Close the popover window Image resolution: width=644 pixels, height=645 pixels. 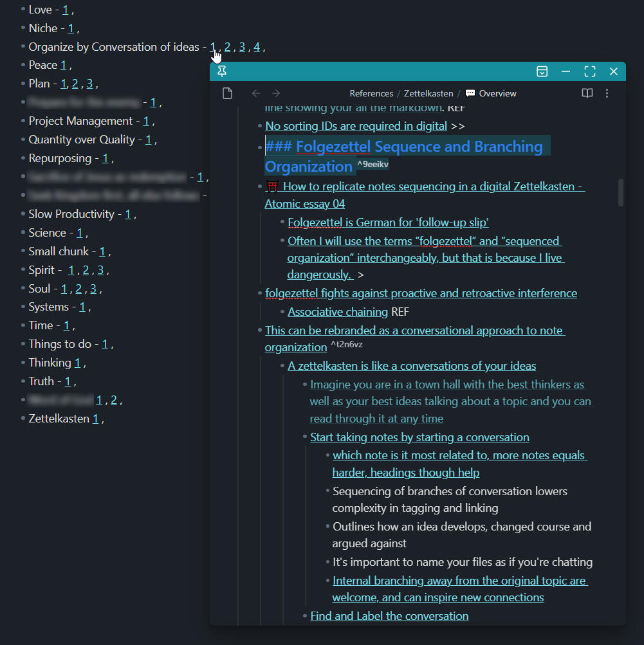614,71
